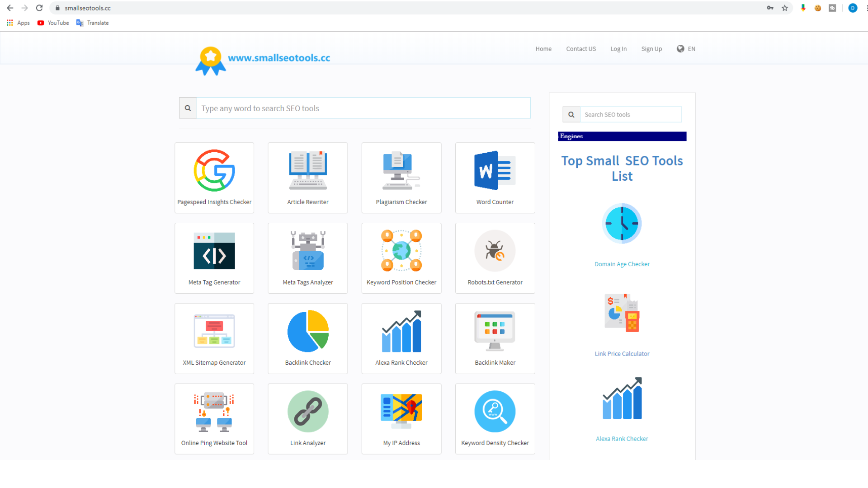Viewport: 868px width, 488px height.
Task: Select the Meta Tag Generator code icon
Action: click(x=214, y=251)
